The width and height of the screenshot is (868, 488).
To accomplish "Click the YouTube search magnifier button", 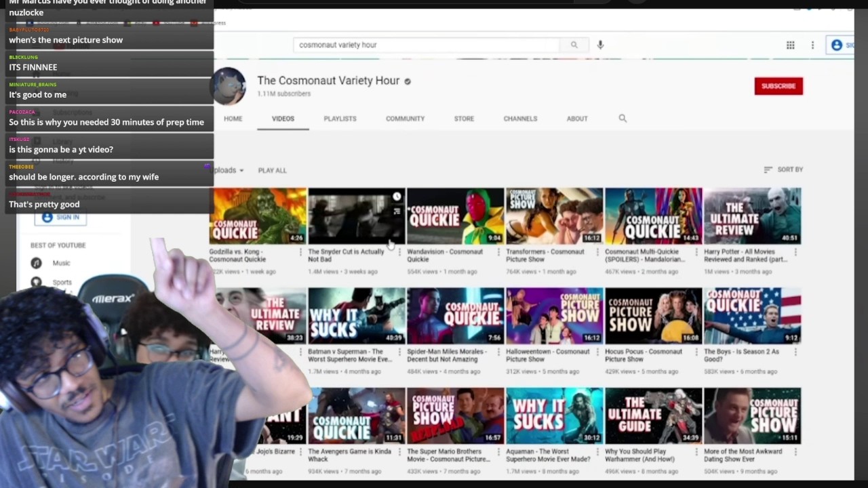I will (574, 45).
